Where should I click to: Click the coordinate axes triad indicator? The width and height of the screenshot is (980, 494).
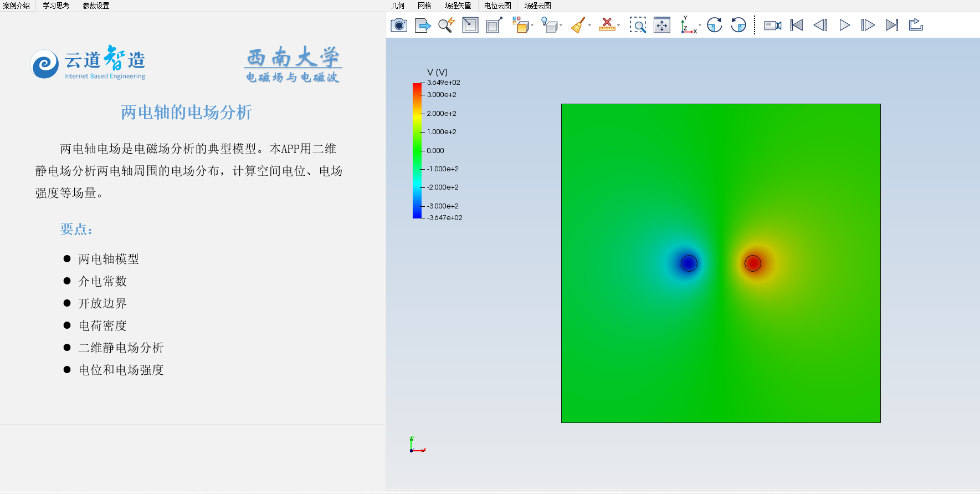pyautogui.click(x=417, y=445)
